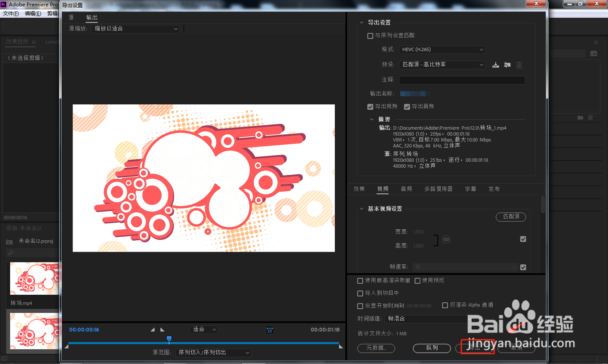
Task: Enable 仅渲染 Alpha 通道 checkbox
Action: (445, 305)
